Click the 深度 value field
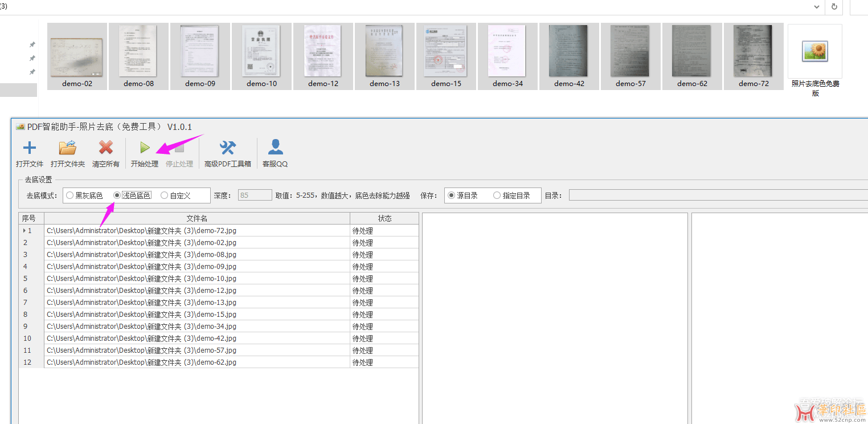The width and height of the screenshot is (868, 424). [255, 195]
